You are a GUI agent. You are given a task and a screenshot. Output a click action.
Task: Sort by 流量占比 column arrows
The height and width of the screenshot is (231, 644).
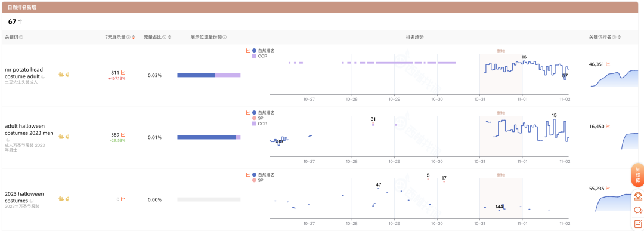[x=169, y=37]
